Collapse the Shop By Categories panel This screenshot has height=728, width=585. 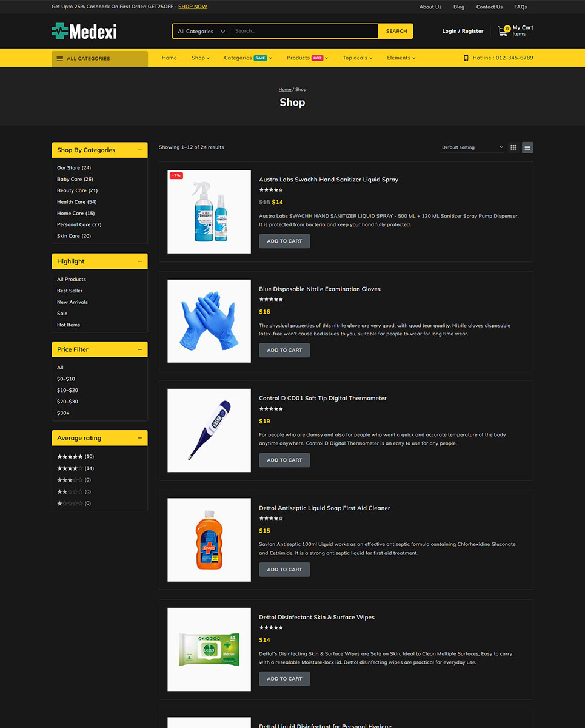[140, 150]
